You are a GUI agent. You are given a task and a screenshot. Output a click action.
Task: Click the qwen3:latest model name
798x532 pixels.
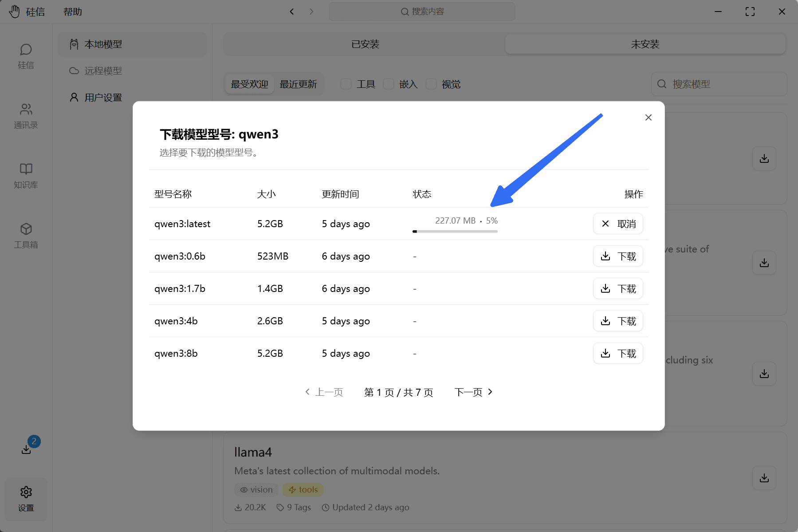(x=182, y=224)
